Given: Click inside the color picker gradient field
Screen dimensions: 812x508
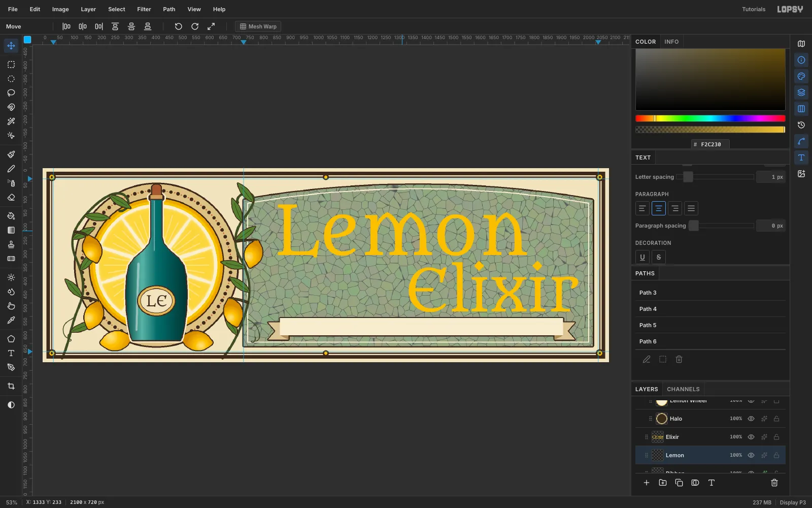Looking at the screenshot, I should [710, 79].
